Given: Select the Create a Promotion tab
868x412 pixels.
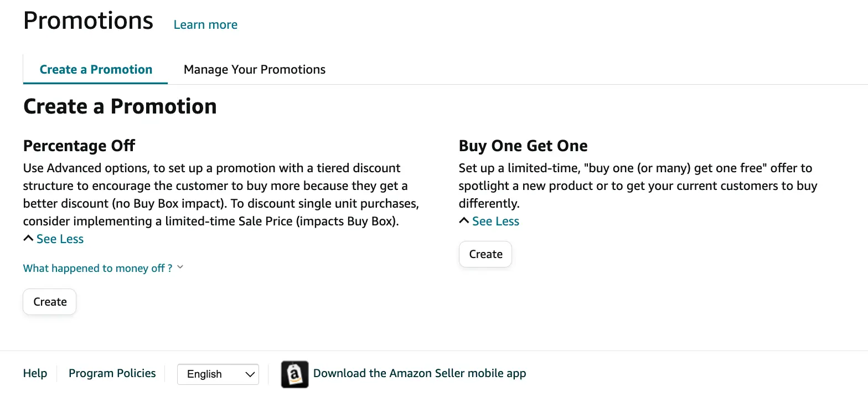Looking at the screenshot, I should point(95,69).
